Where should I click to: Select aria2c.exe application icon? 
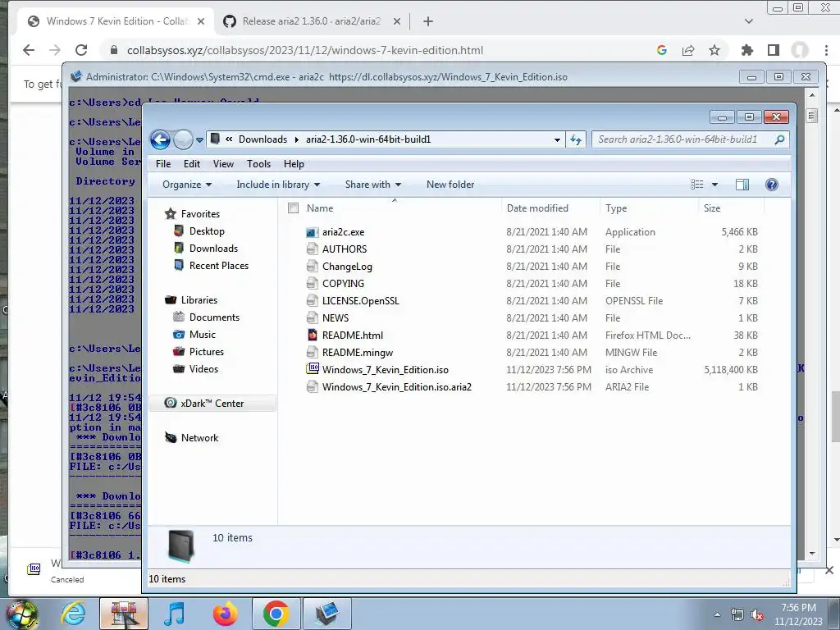tap(313, 232)
